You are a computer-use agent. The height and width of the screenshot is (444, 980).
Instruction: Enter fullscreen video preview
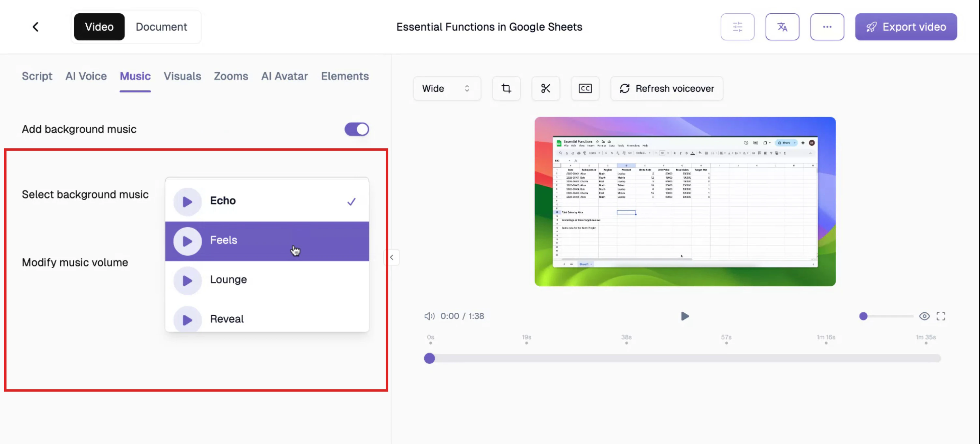(941, 316)
